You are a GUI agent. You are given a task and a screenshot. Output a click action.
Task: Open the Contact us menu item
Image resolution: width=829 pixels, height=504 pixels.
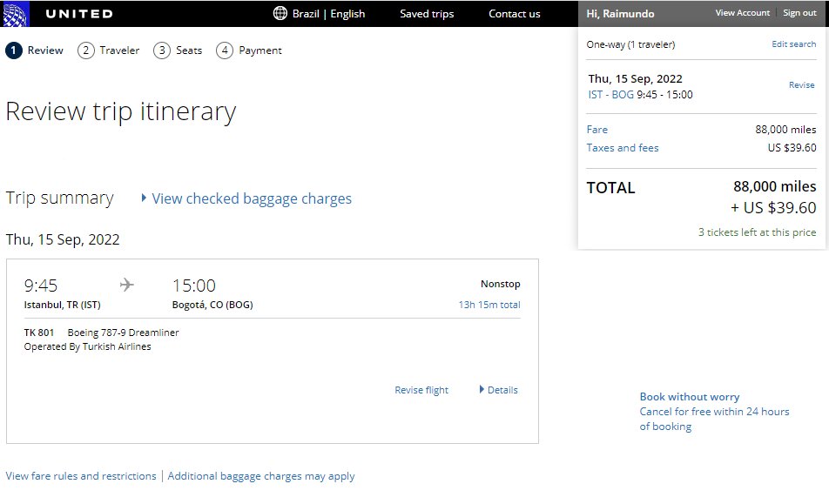(515, 14)
